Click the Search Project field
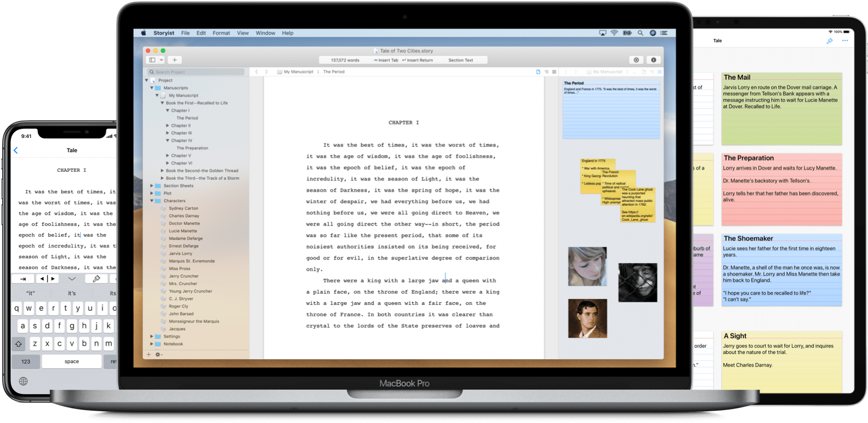Screen dimensions: 868x423 point(196,72)
